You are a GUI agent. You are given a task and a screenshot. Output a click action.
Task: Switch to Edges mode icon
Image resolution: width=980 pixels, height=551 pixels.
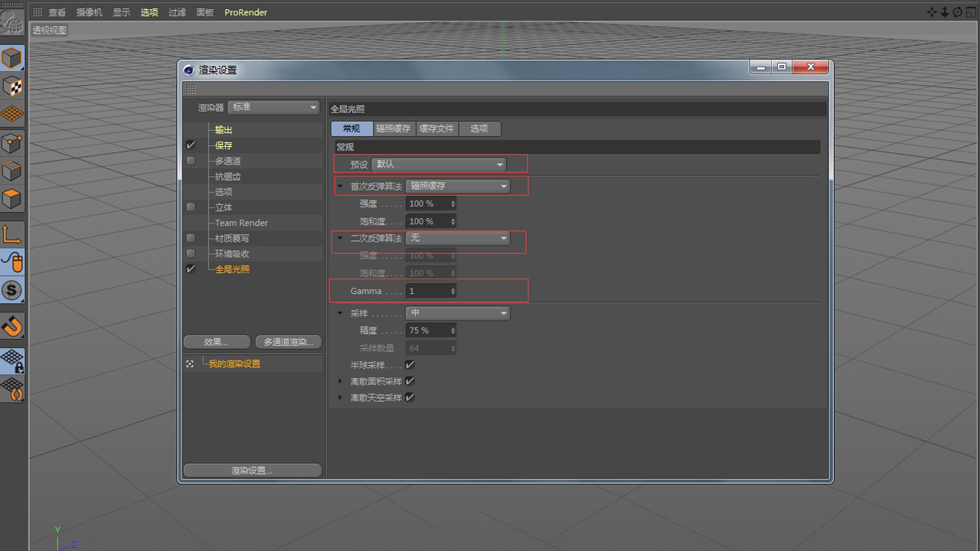point(12,171)
